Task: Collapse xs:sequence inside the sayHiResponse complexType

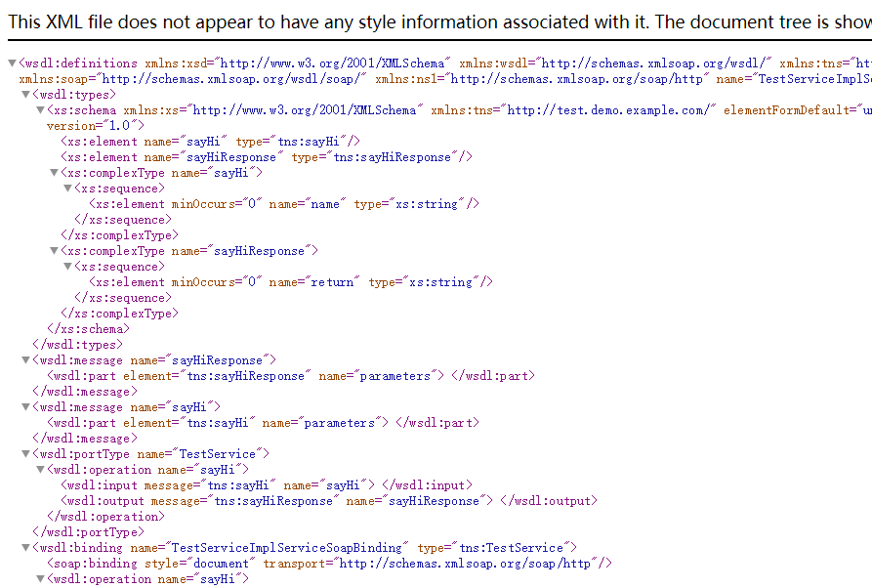Action: coord(67,267)
